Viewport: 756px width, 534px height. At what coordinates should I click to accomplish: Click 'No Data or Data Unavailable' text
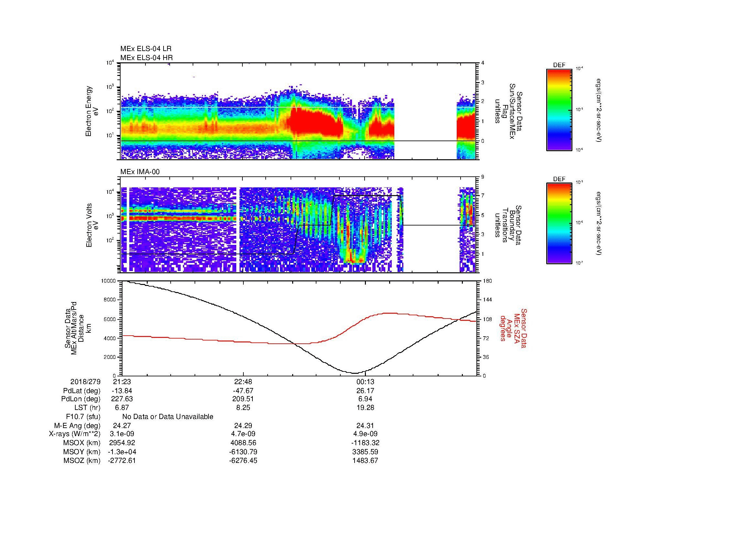tap(168, 416)
